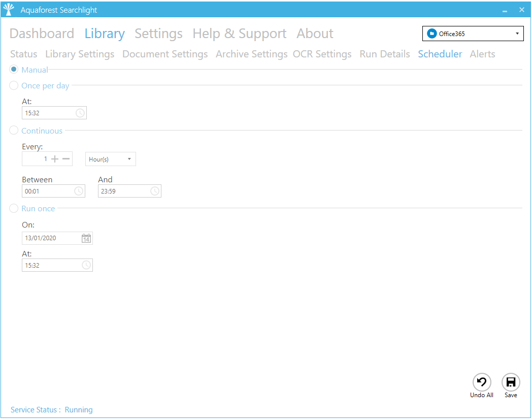Click clock icon in Run once At field

86,265
